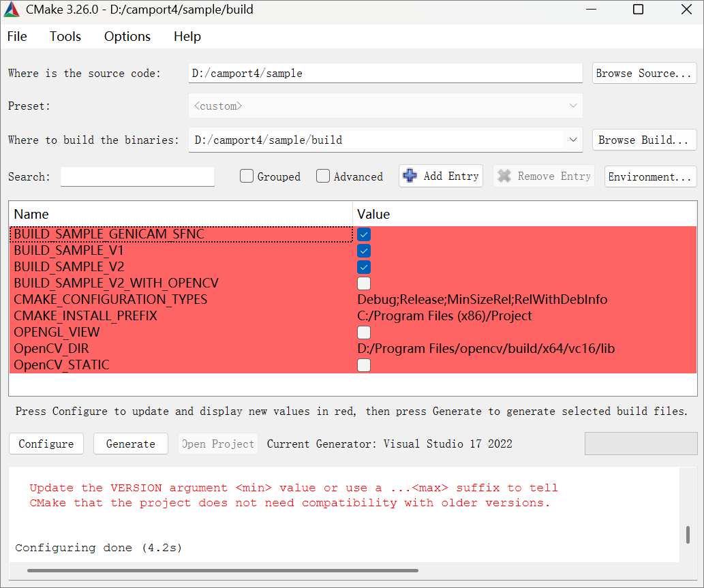Minimize the CMake window
Screen dimensions: 704x588
point(592,10)
